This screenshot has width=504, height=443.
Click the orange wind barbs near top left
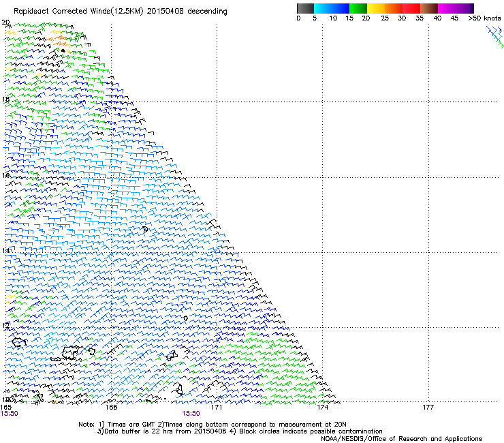point(59,40)
